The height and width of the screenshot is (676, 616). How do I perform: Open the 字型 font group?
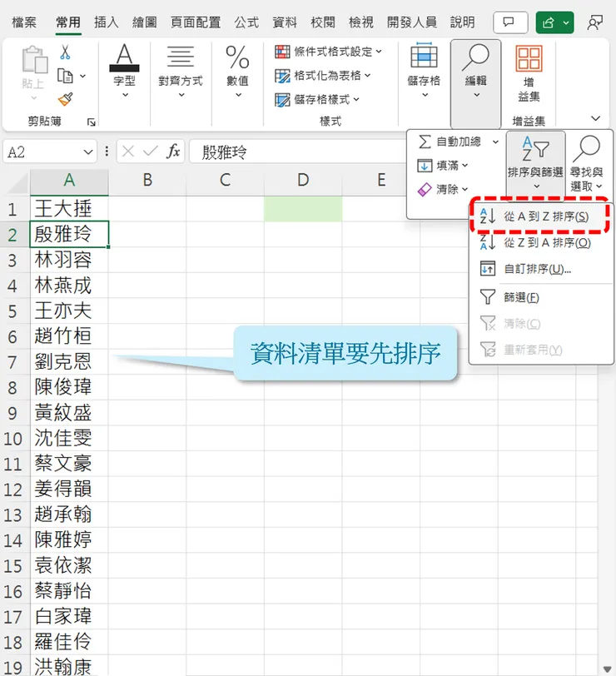(x=125, y=71)
